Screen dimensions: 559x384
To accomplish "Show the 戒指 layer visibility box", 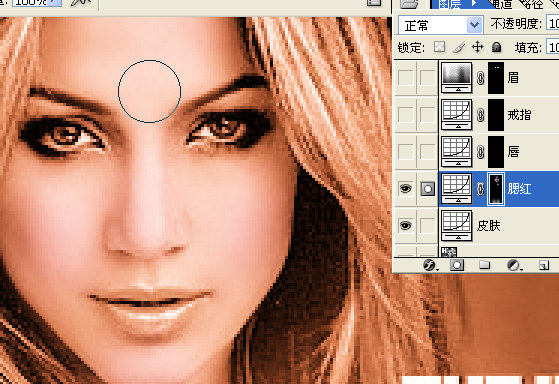I will 405,114.
